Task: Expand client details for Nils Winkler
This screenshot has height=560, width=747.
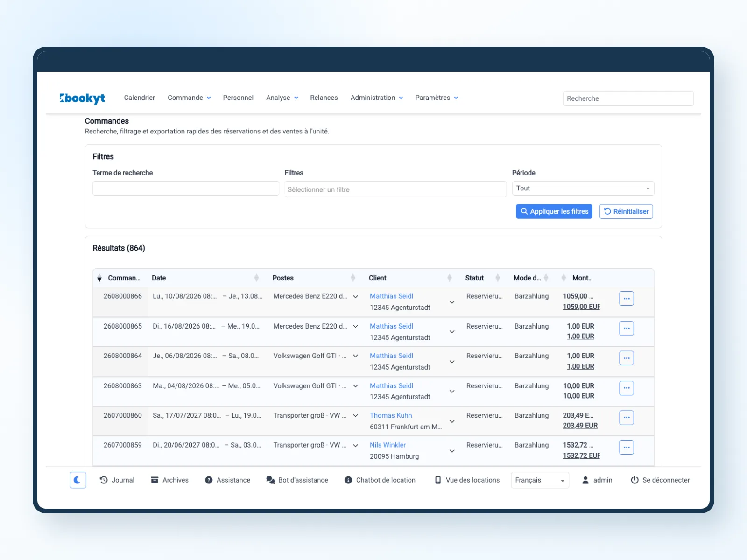Action: [x=452, y=451]
